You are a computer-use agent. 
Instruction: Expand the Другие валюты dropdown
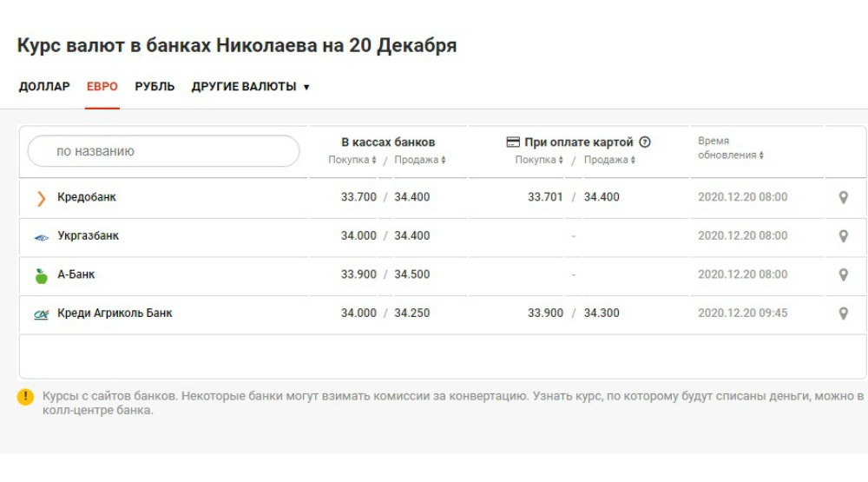250,87
